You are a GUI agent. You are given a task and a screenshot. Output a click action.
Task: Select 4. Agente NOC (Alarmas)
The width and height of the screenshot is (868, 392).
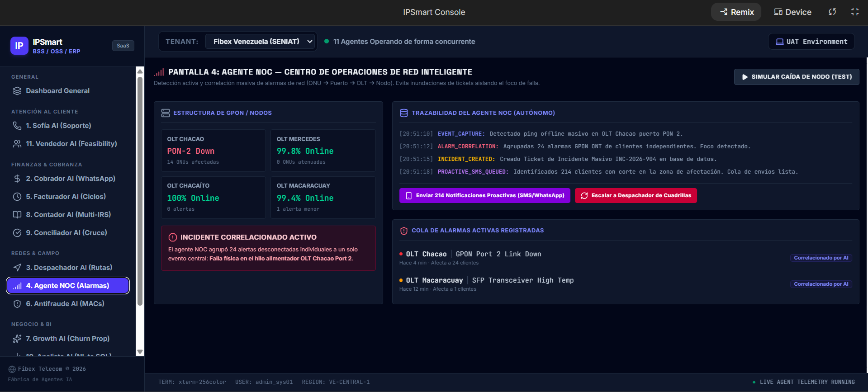point(68,286)
